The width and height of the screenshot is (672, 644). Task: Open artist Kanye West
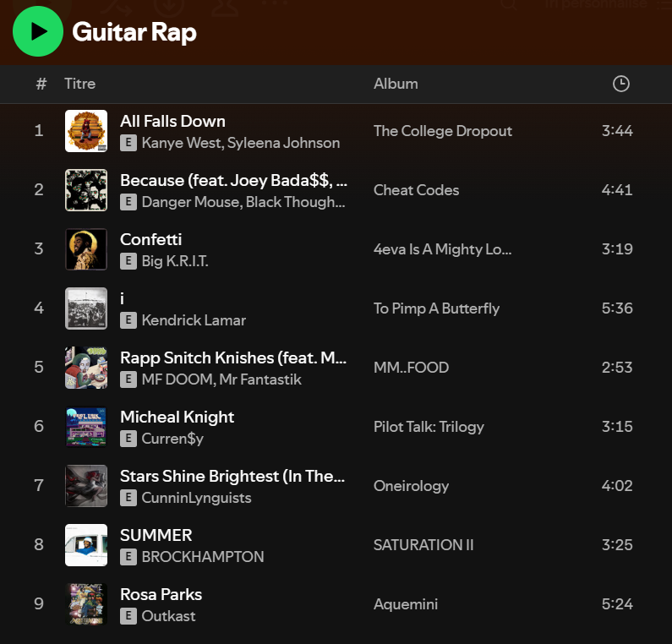tap(183, 143)
